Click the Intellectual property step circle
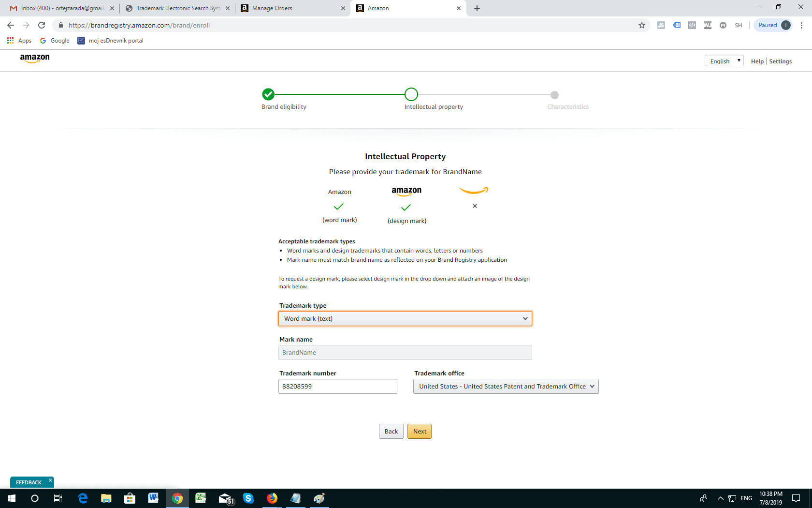The image size is (812, 508). click(411, 94)
